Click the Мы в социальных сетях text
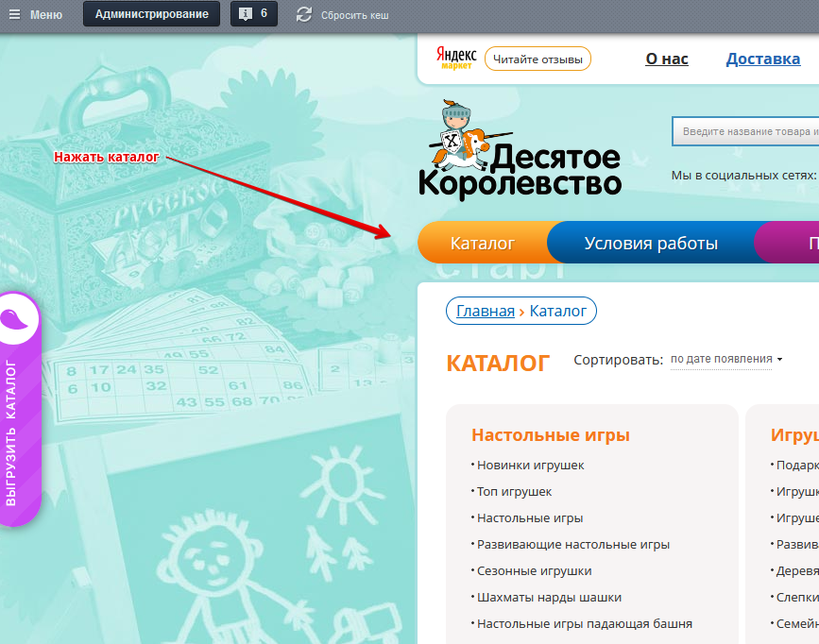Screen dimensions: 819x644 (x=743, y=175)
